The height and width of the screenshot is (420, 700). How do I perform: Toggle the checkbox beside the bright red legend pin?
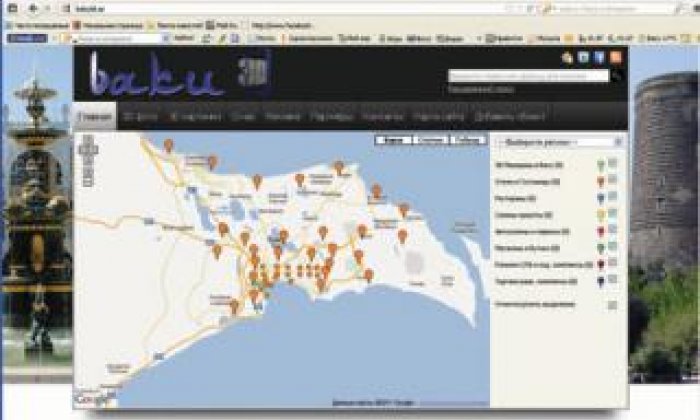tap(613, 229)
